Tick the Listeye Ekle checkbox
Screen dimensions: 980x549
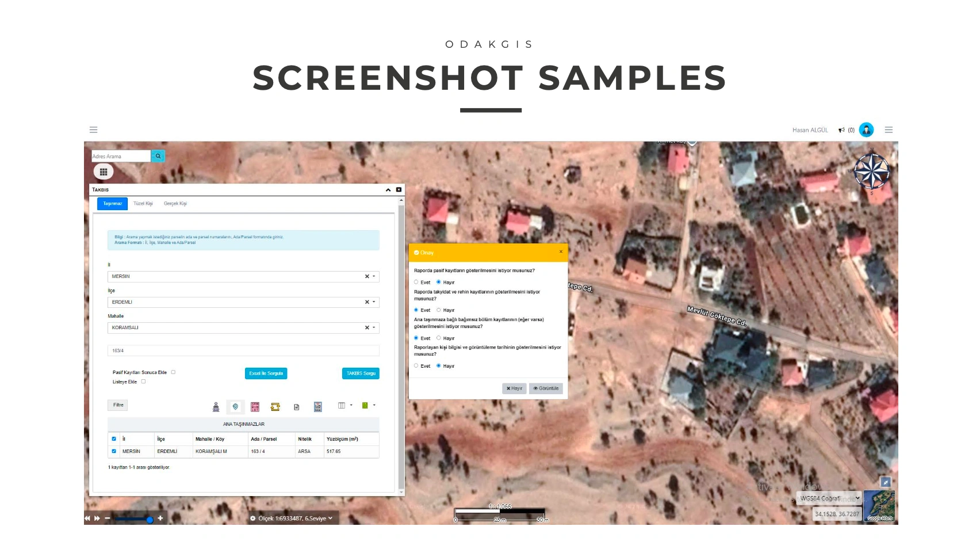click(x=144, y=382)
